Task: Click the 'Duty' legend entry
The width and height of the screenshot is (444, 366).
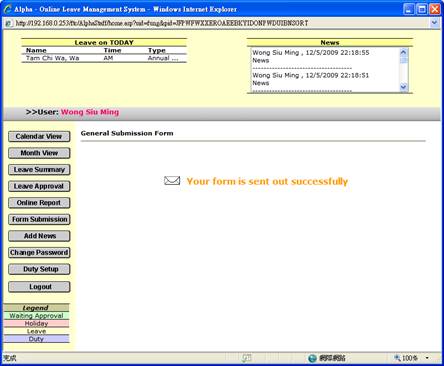Action: click(36, 339)
